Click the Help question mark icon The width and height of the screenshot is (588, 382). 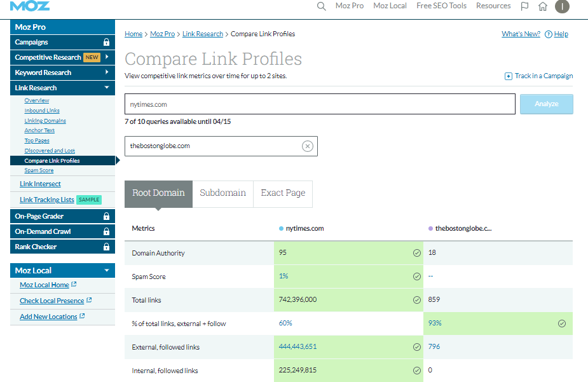(548, 34)
